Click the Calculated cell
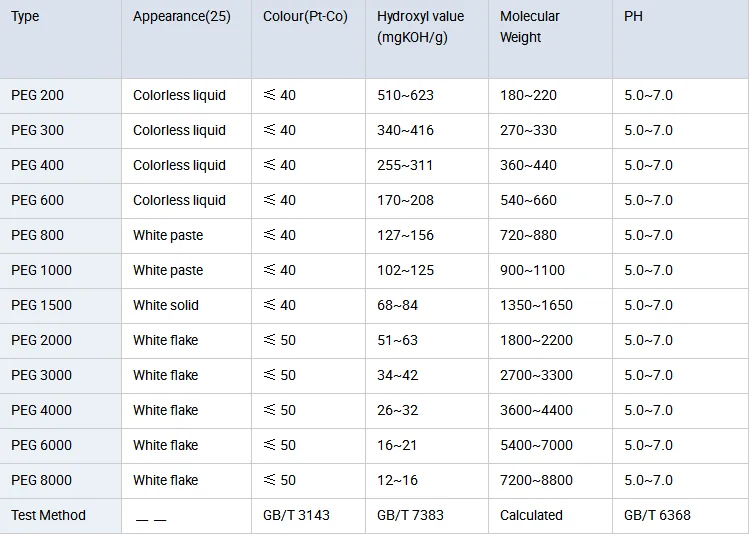 531,515
